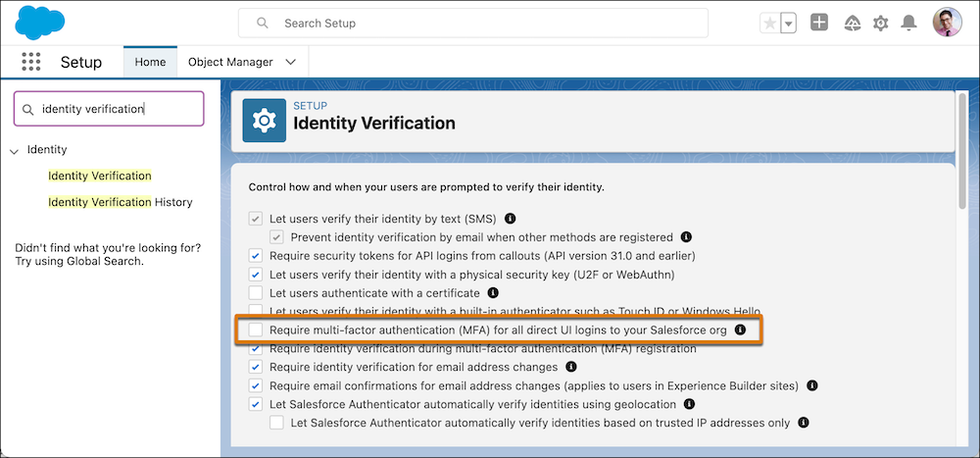
Task: Toggle Prevent identity verification by email checkbox
Action: pos(277,237)
